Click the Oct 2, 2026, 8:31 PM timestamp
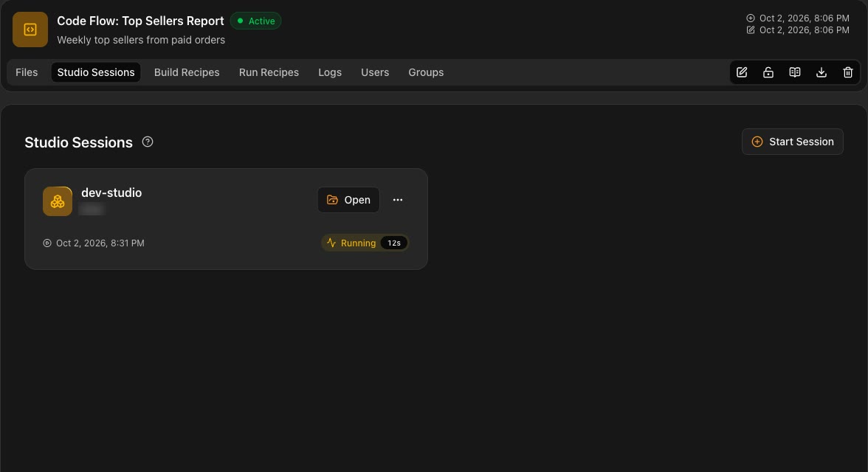 pyautogui.click(x=100, y=243)
